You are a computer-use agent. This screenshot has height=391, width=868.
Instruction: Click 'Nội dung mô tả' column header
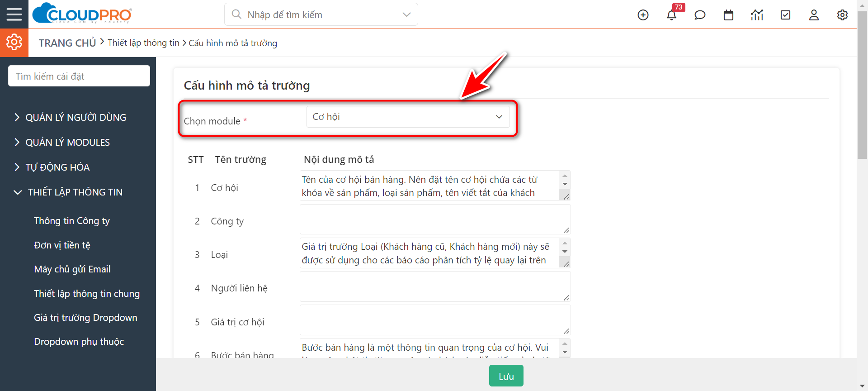click(x=339, y=159)
